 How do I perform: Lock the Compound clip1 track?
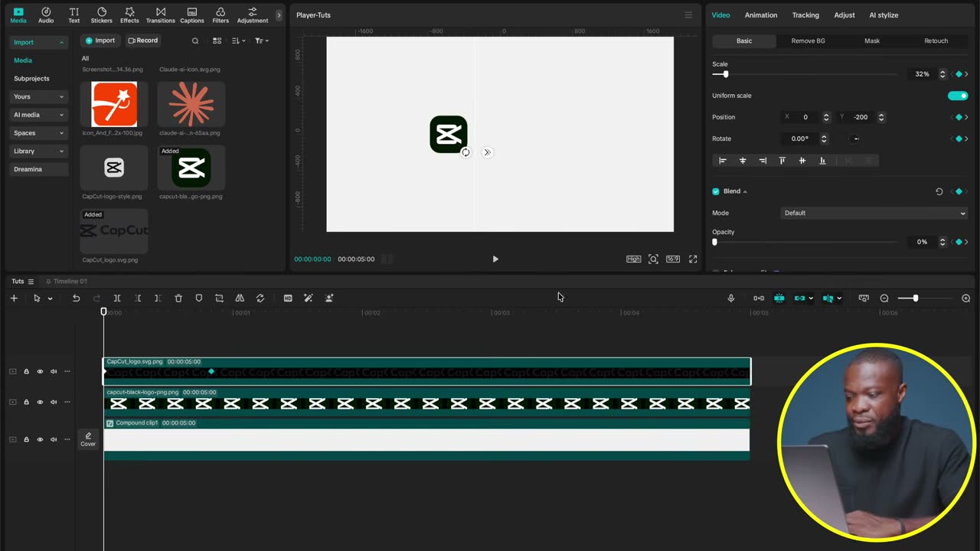(x=26, y=439)
